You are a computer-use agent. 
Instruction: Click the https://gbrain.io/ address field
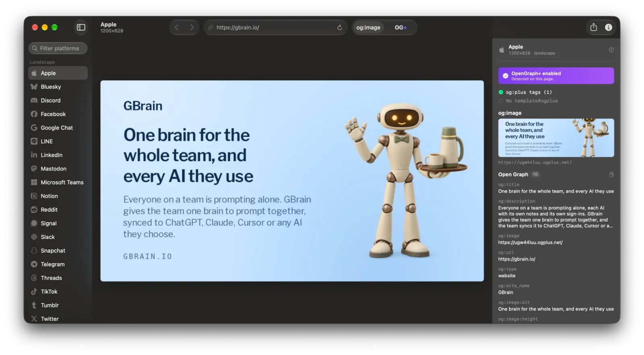[275, 27]
